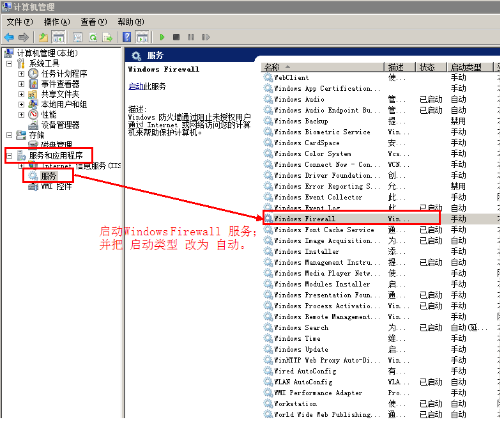This screenshot has height=431, width=504.
Task: Click the Back arrow toolbar icon
Action: 10,37
